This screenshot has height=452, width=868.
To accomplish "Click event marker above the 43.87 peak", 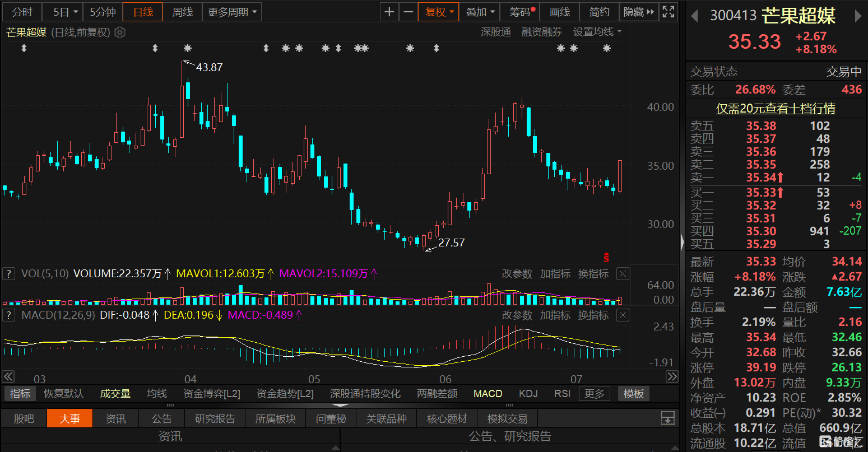I will [187, 49].
